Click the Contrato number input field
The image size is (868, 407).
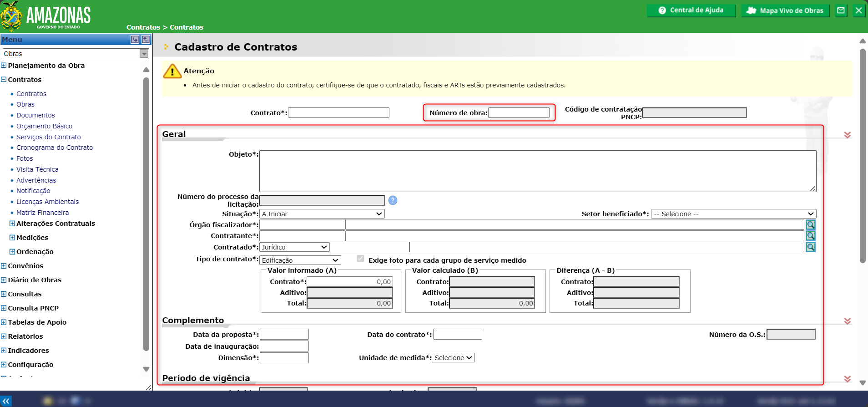click(338, 113)
